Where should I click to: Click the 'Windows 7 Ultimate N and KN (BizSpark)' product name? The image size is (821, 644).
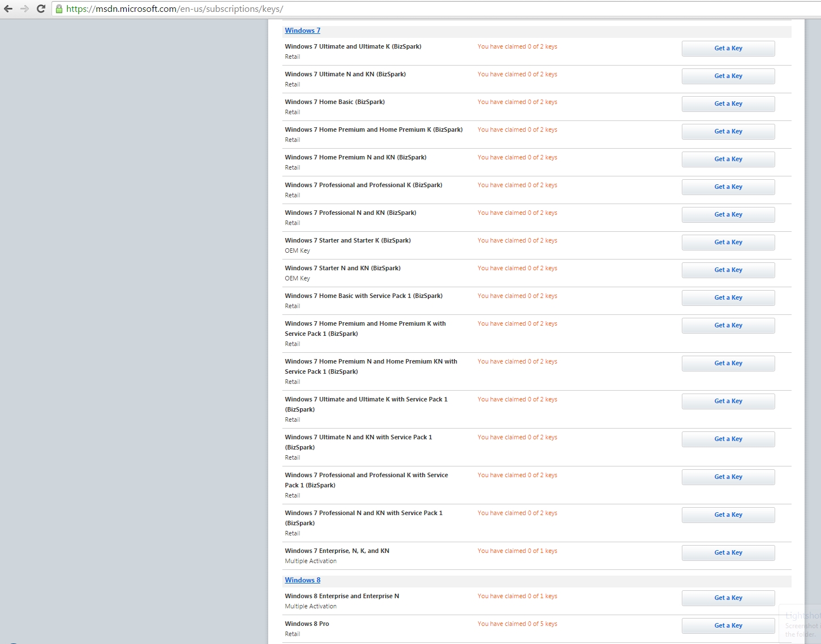coord(345,74)
